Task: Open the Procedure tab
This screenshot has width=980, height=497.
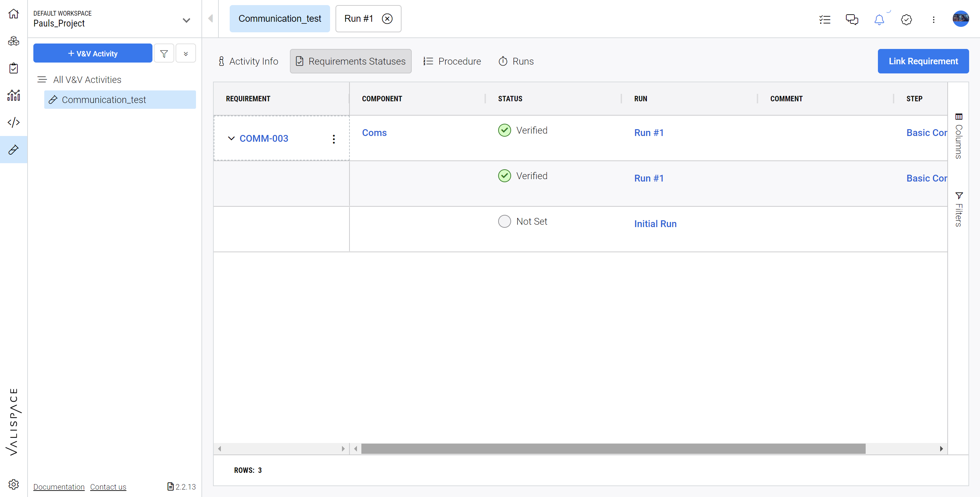Action: [452, 61]
